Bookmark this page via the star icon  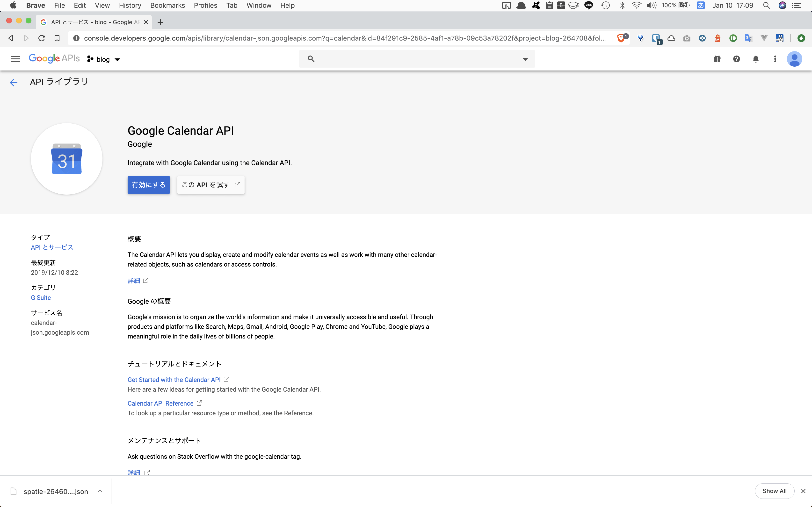(x=57, y=38)
